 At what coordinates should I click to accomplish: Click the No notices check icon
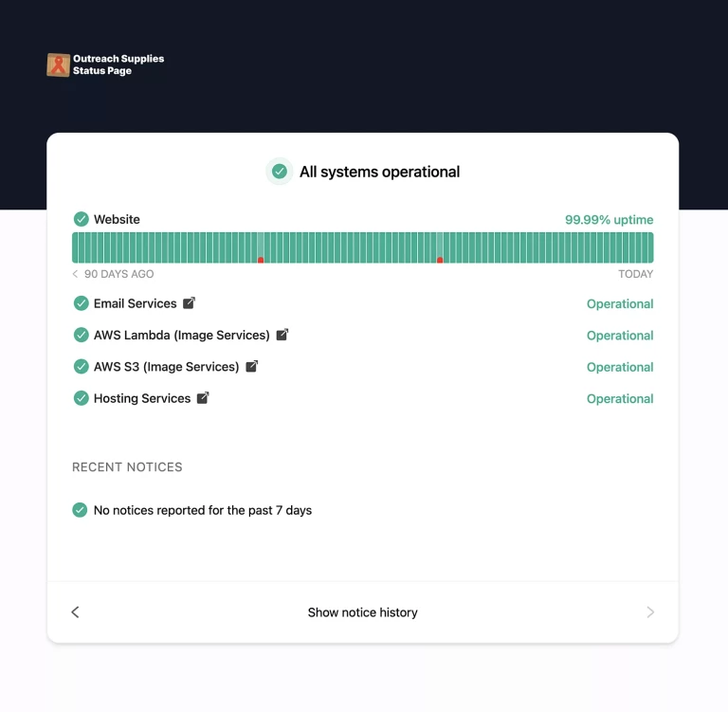click(x=81, y=510)
